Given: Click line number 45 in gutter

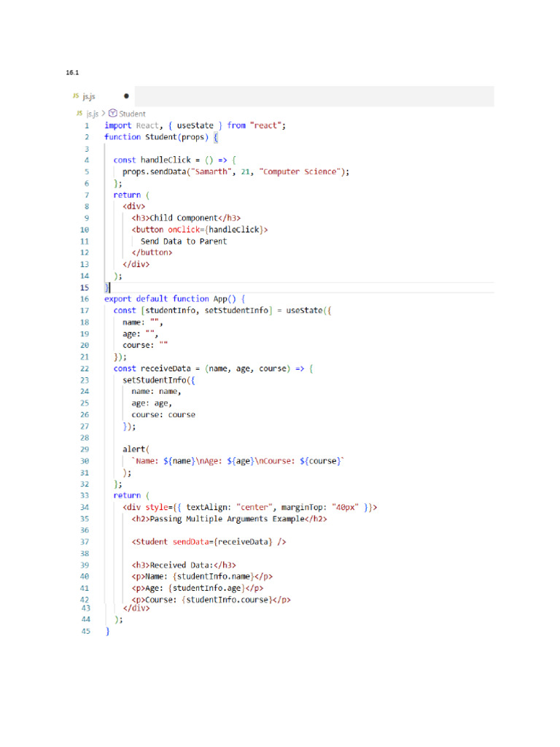Looking at the screenshot, I should pos(86,631).
